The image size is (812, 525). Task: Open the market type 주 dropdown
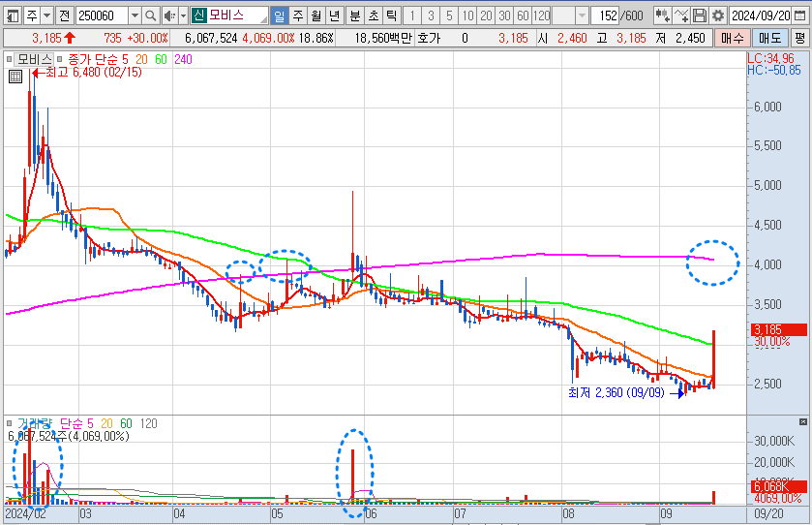pyautogui.click(x=47, y=16)
